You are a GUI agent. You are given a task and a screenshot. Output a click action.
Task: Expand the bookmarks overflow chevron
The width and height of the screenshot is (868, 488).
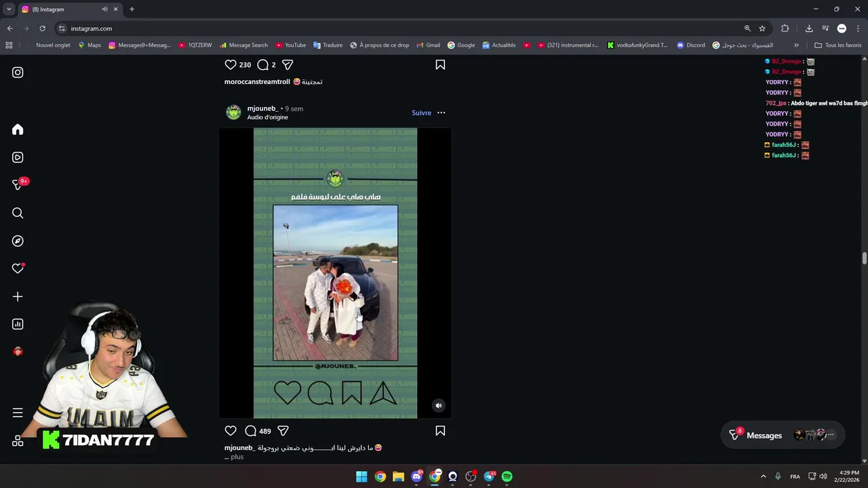pyautogui.click(x=796, y=45)
